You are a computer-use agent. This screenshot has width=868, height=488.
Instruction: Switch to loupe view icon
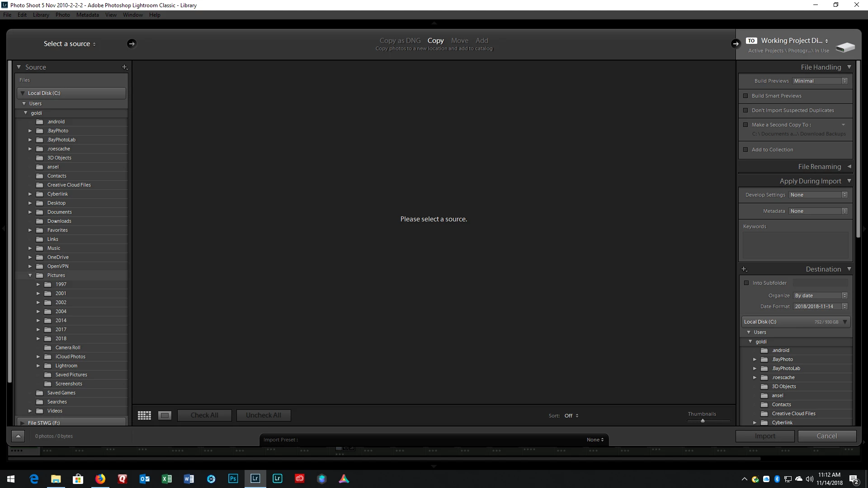click(165, 415)
